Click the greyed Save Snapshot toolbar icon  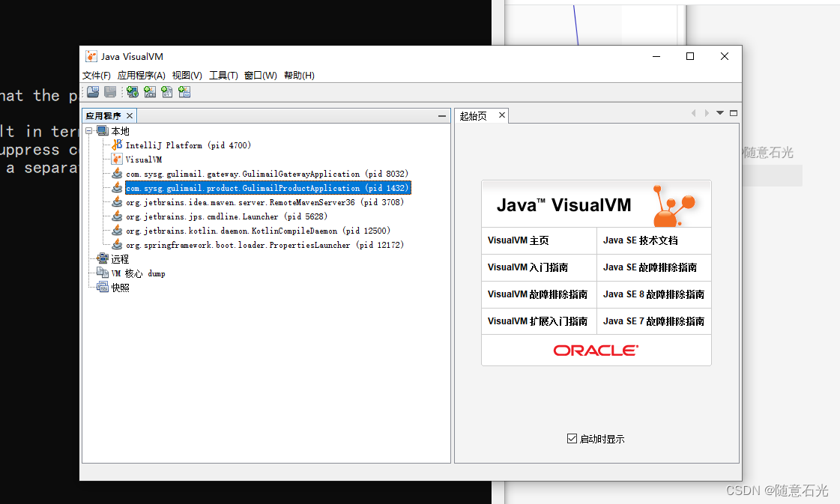tap(110, 92)
